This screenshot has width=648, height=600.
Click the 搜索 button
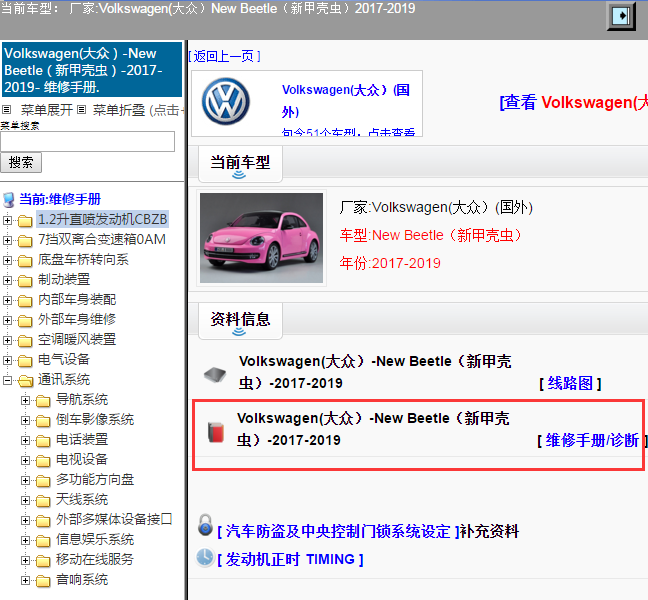click(21, 162)
